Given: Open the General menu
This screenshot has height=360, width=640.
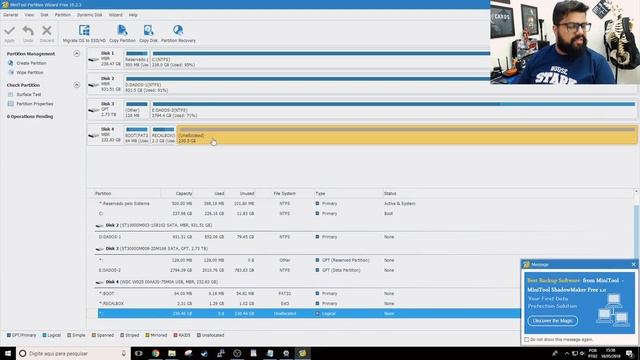Looking at the screenshot, I should (11, 15).
